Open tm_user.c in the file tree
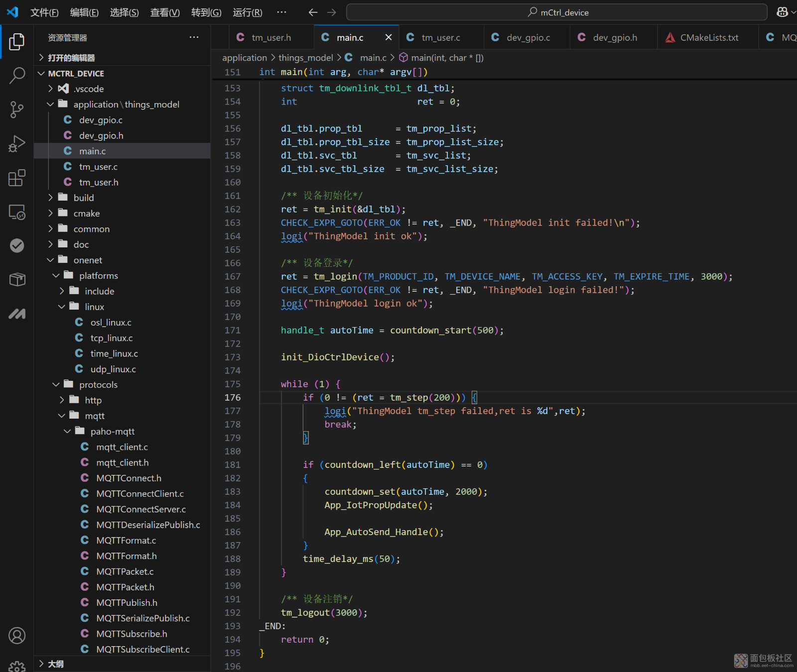 [98, 167]
